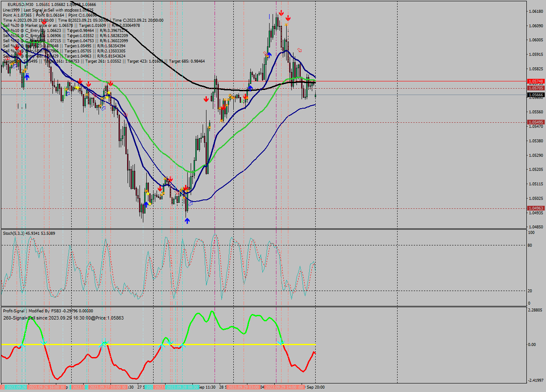Click the red arrow pair near the 1.05111 swing low
546x392 pixels.
(185, 187)
